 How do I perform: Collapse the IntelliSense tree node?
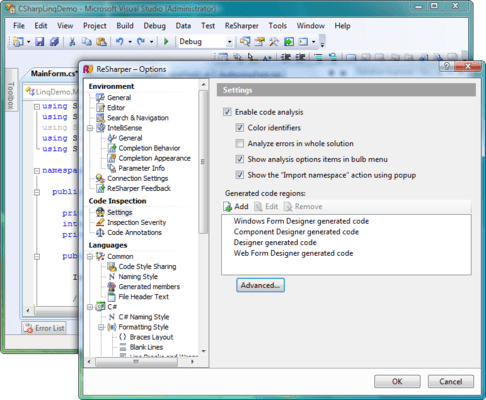pyautogui.click(x=90, y=128)
